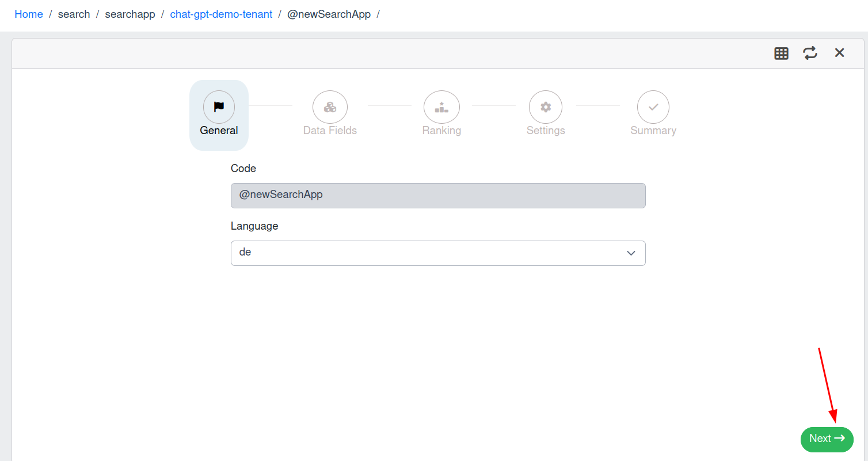
Task: Click the Summary step label
Action: (x=653, y=131)
